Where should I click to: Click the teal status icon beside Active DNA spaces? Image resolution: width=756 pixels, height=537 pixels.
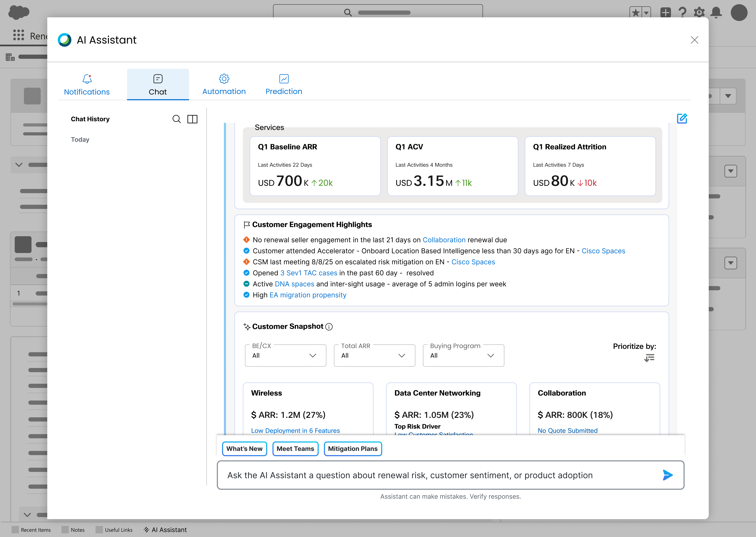coord(246,284)
